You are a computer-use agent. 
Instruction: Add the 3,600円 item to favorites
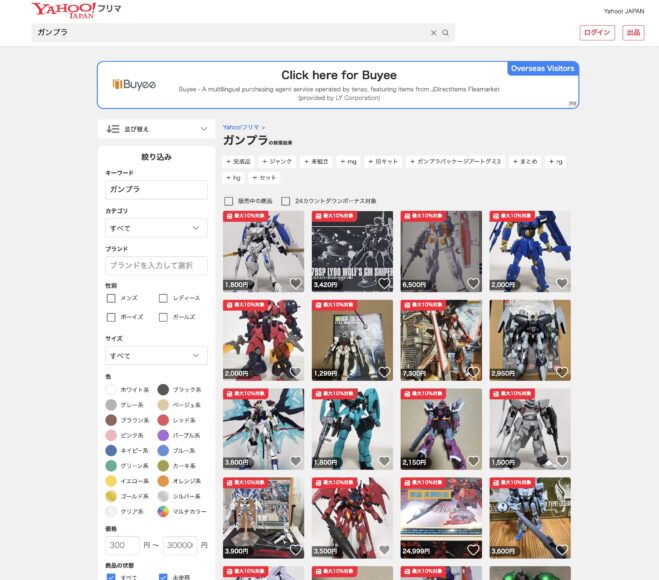562,550
